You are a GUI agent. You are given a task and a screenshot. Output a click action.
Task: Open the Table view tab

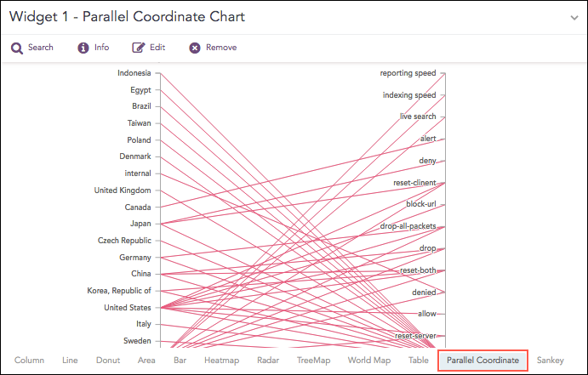coord(418,361)
